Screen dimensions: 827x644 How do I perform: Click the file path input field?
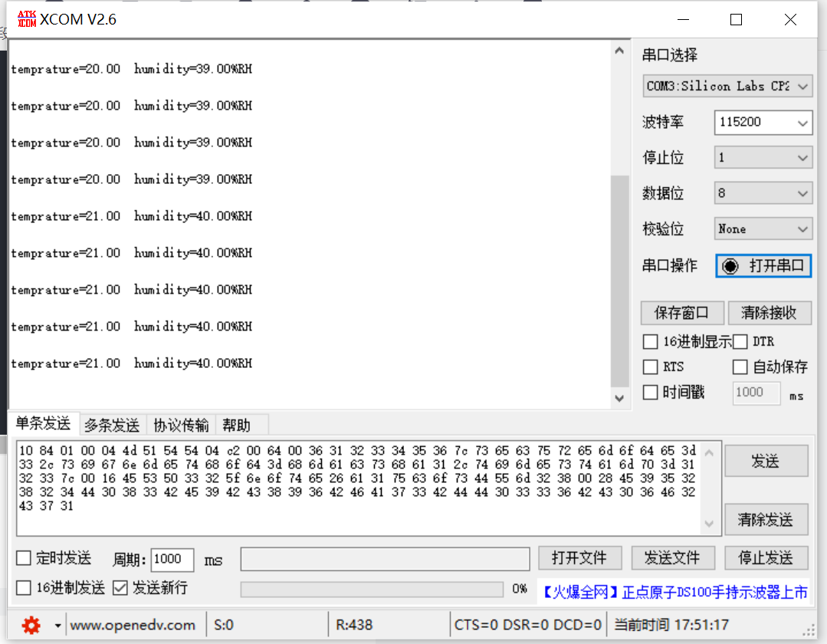point(385,559)
